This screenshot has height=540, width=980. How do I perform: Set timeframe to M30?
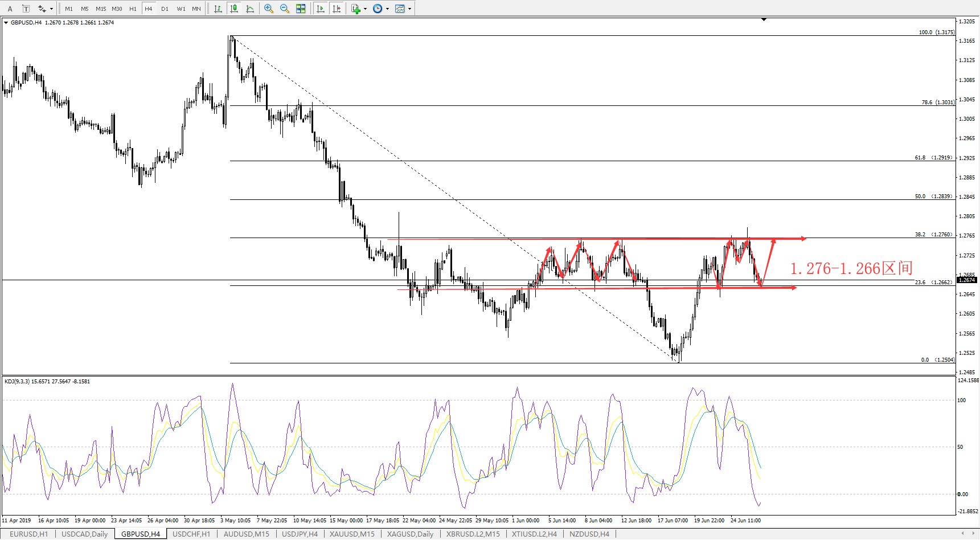click(117, 9)
